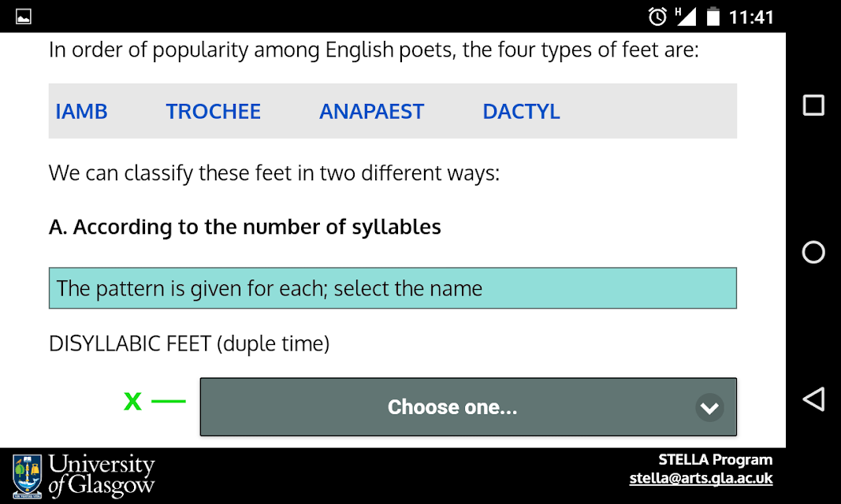Screen dimensions: 841x504
Task: Select the ANAPAEST foot term
Action: [372, 111]
